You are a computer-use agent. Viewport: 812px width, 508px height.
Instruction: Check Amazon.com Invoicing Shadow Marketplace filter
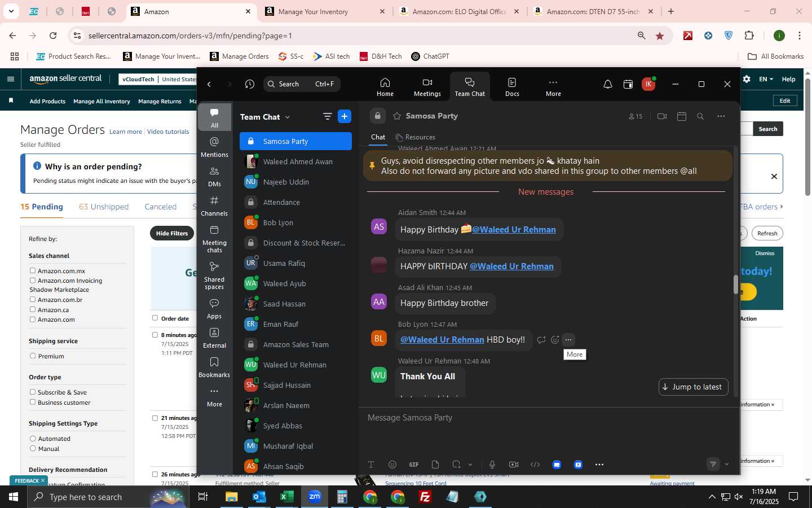(x=33, y=280)
